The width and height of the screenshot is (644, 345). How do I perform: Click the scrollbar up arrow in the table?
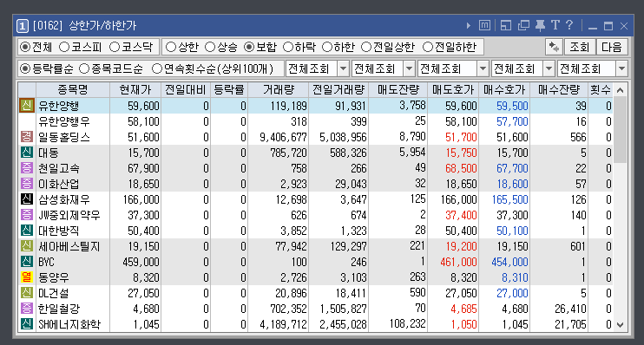click(621, 90)
